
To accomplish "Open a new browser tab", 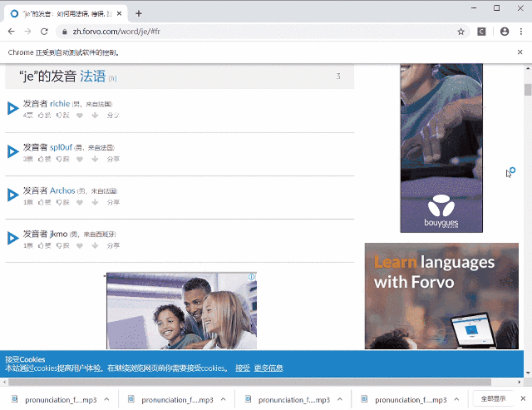I will point(138,12).
